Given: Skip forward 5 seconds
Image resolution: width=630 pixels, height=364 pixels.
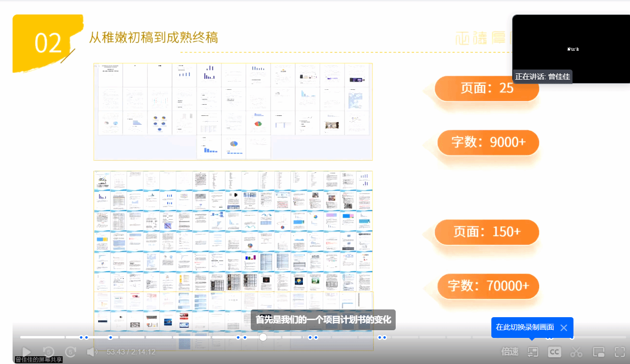Looking at the screenshot, I should click(x=71, y=352).
